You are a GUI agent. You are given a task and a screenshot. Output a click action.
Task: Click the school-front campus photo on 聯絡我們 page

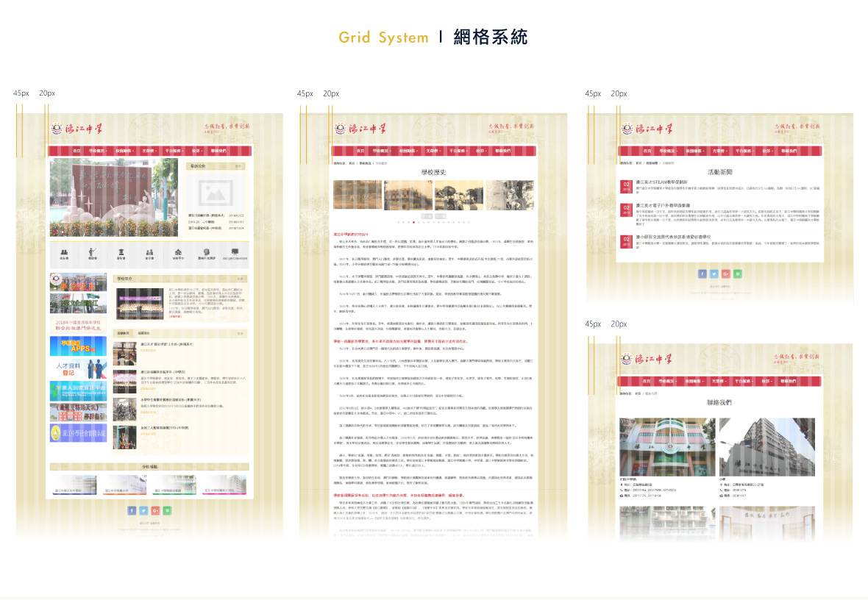tap(667, 446)
